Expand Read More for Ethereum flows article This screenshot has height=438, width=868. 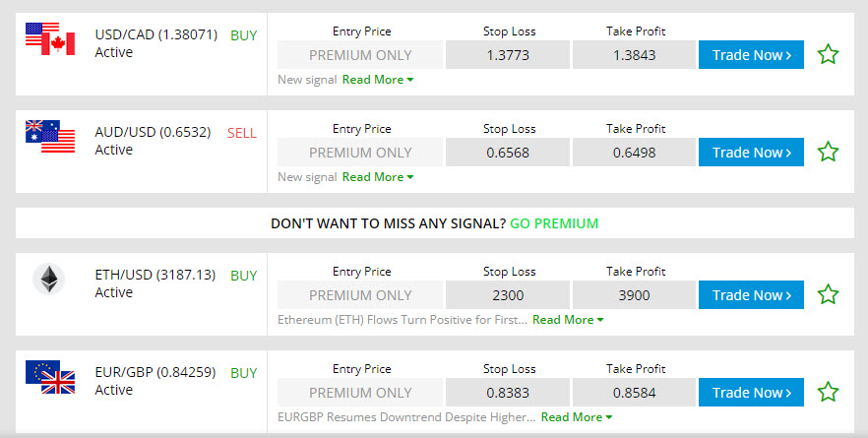[x=567, y=320]
